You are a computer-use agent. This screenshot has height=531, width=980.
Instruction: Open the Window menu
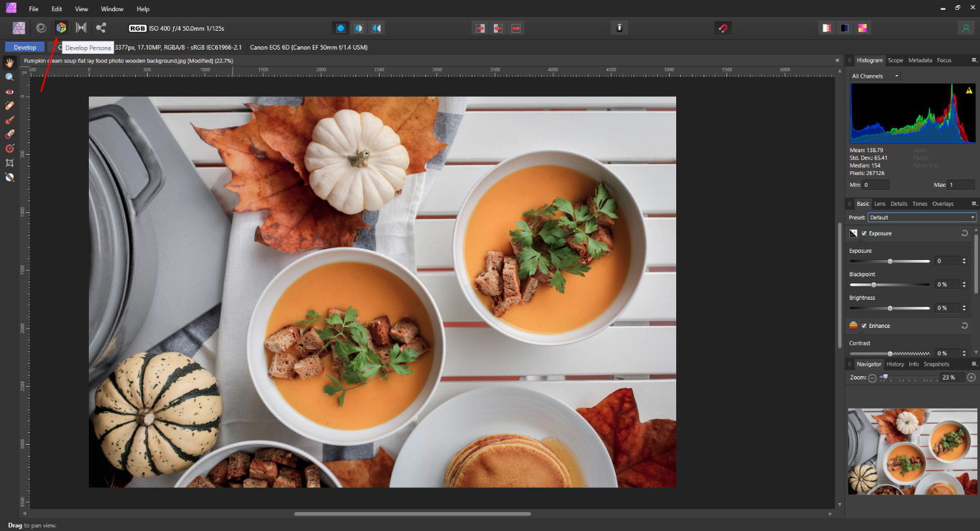[112, 9]
